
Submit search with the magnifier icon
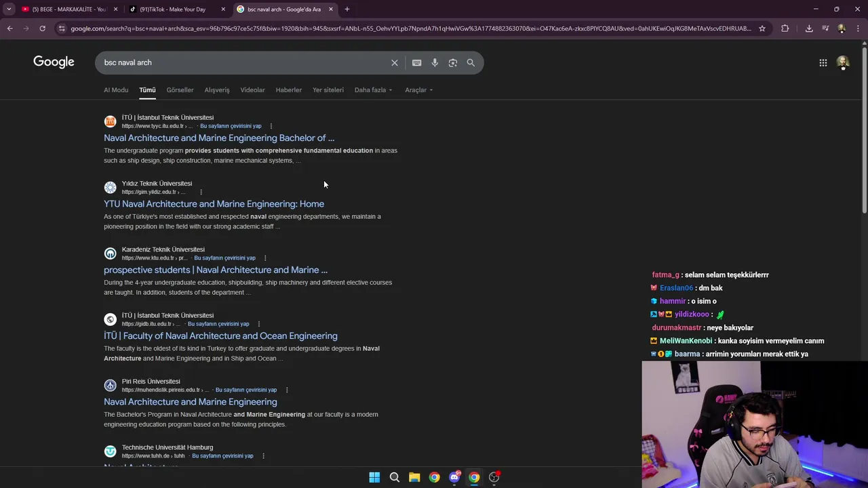(471, 62)
